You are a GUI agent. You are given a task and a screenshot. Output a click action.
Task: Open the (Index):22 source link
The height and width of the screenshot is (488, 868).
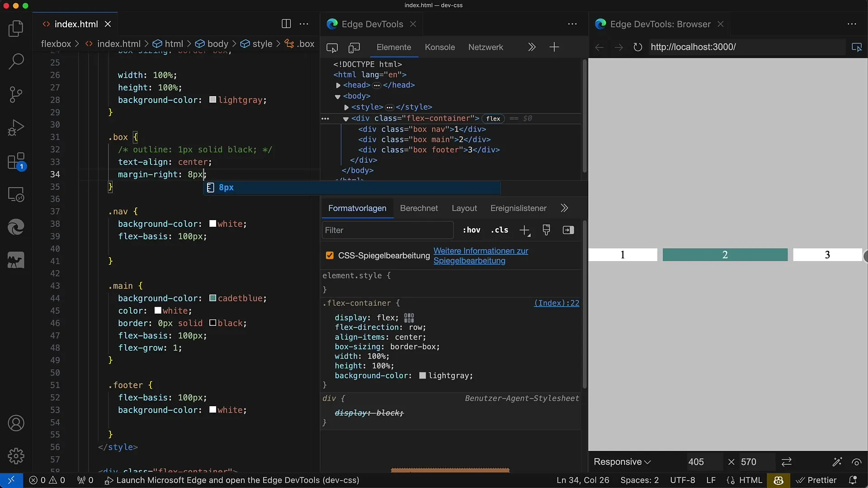coord(557,303)
